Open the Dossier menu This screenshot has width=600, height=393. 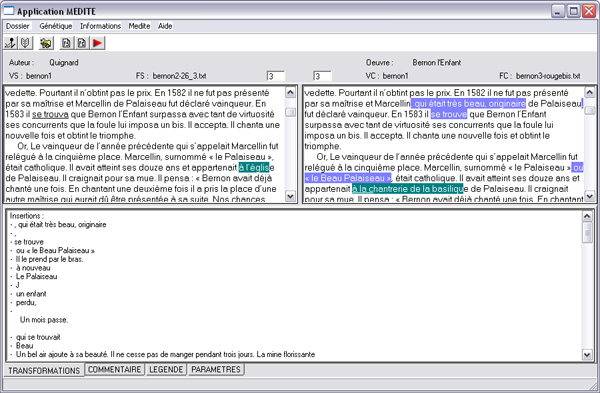coord(18,26)
